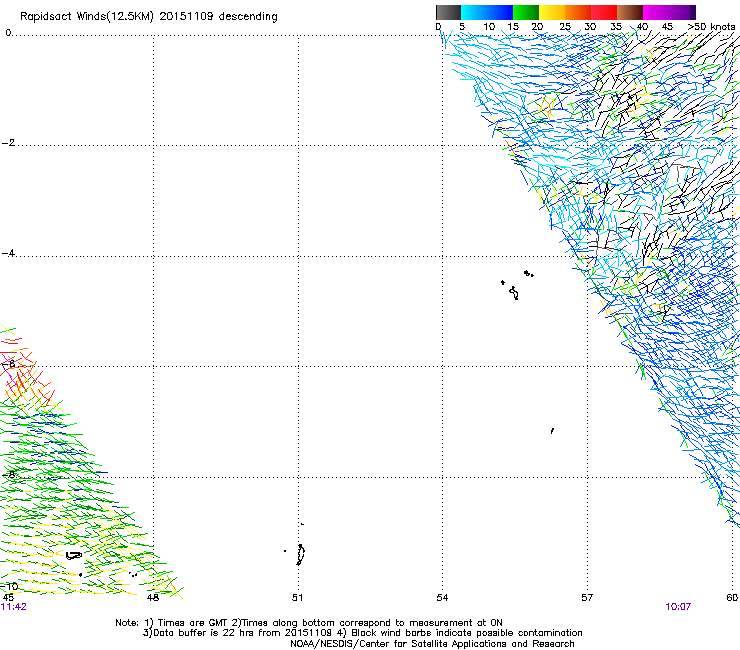
Task: Select the yellow 20-25 knots legend segment
Action: coord(552,12)
